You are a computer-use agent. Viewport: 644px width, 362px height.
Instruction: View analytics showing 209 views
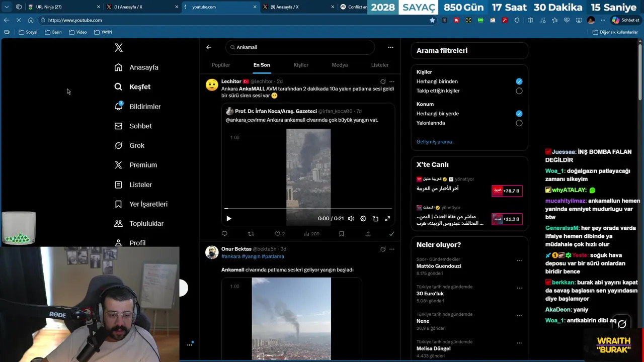(x=311, y=234)
